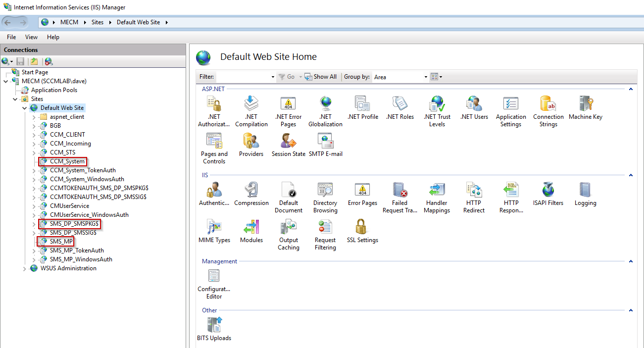Collapse the Management group section
644x348 pixels.
631,261
